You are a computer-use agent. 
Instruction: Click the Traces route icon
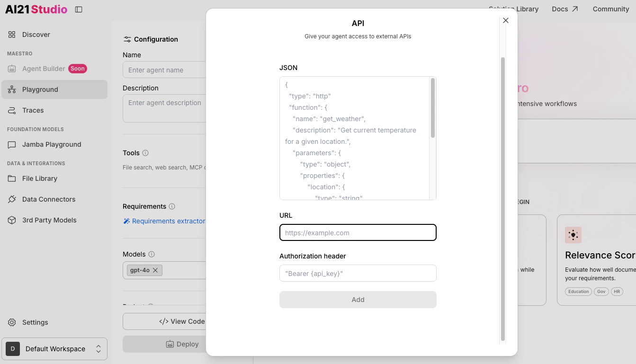pyautogui.click(x=12, y=110)
